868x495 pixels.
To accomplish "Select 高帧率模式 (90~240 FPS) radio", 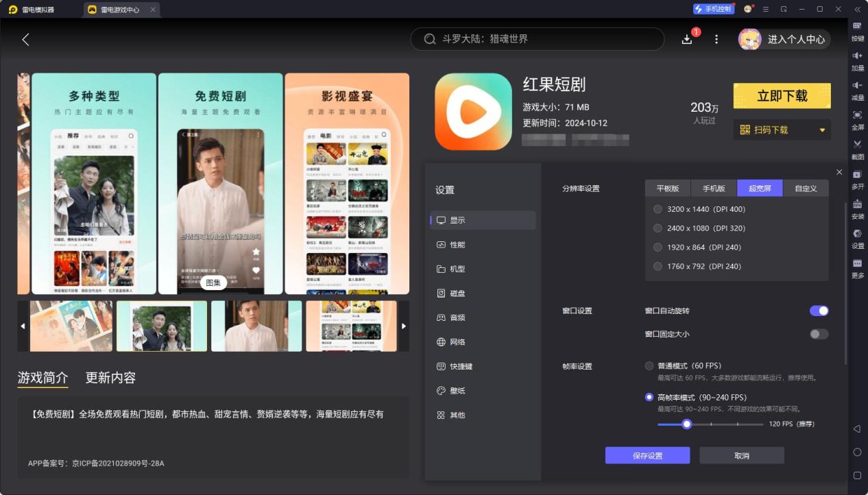I will tap(649, 397).
